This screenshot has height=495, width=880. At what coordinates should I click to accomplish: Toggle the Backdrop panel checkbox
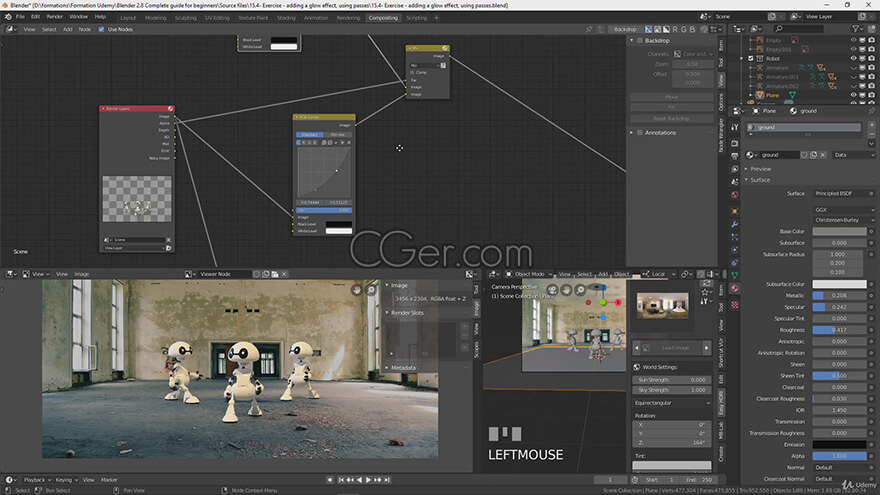coord(639,40)
